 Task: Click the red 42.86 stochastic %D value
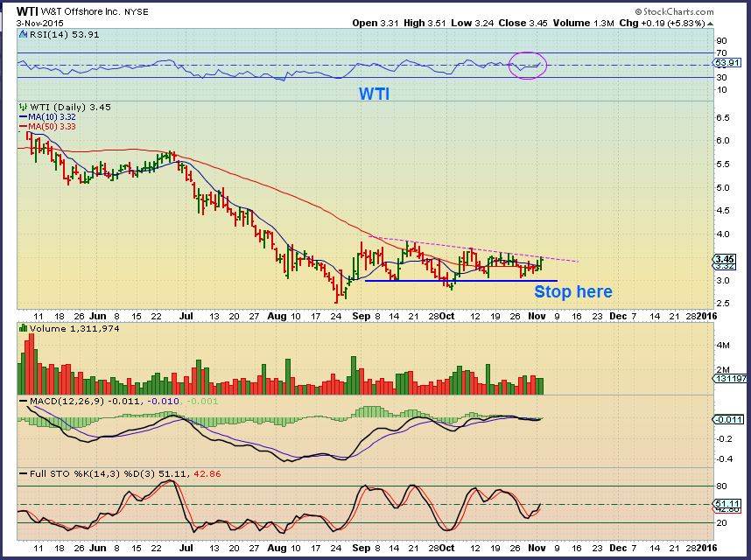click(x=207, y=474)
